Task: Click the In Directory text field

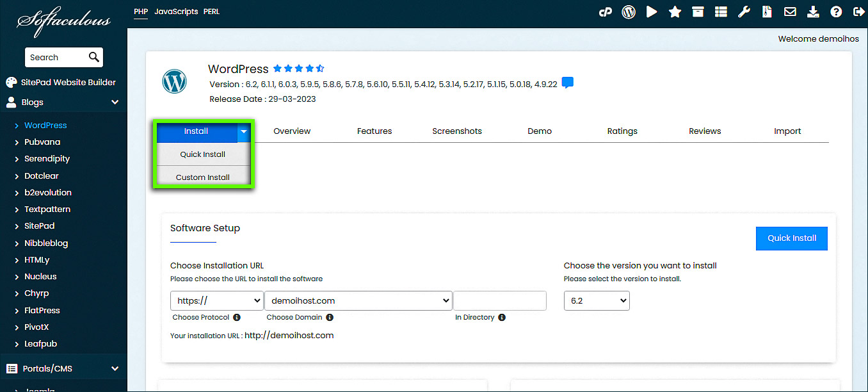Action: click(500, 300)
